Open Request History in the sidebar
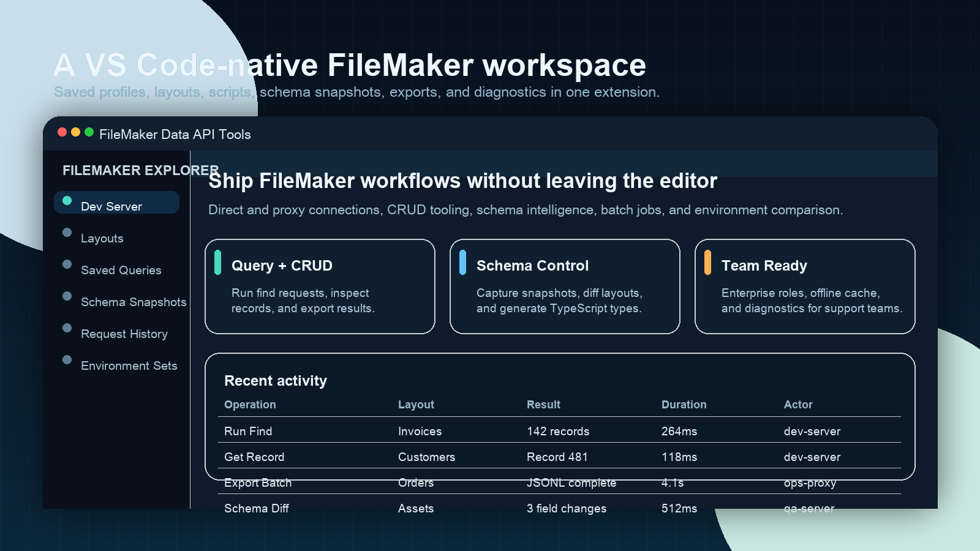The height and width of the screenshot is (551, 980). coord(124,334)
